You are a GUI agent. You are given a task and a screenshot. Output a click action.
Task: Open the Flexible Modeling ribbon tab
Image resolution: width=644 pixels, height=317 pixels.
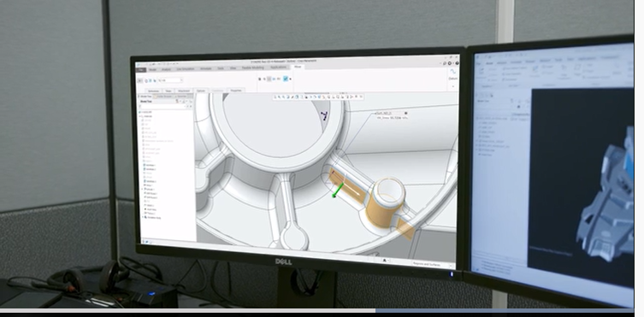[253, 68]
